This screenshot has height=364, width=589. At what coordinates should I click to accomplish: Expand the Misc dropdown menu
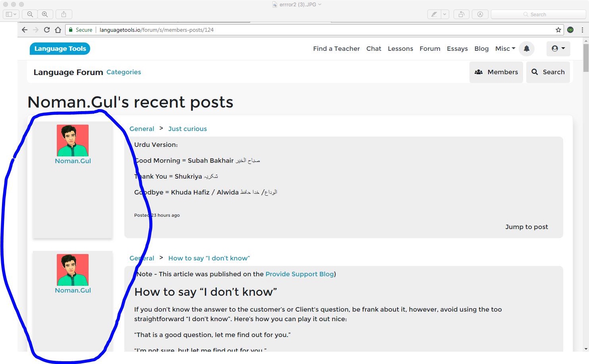pos(505,48)
